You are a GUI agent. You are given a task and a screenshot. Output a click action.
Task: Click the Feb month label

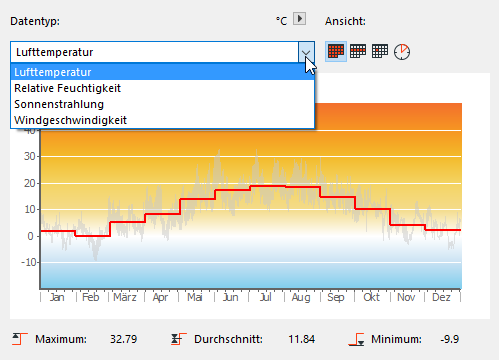point(90,297)
